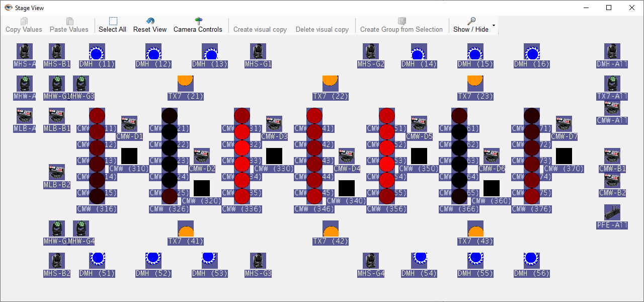
Task: Click the PFE-All fixture group icon
Action: tap(612, 212)
